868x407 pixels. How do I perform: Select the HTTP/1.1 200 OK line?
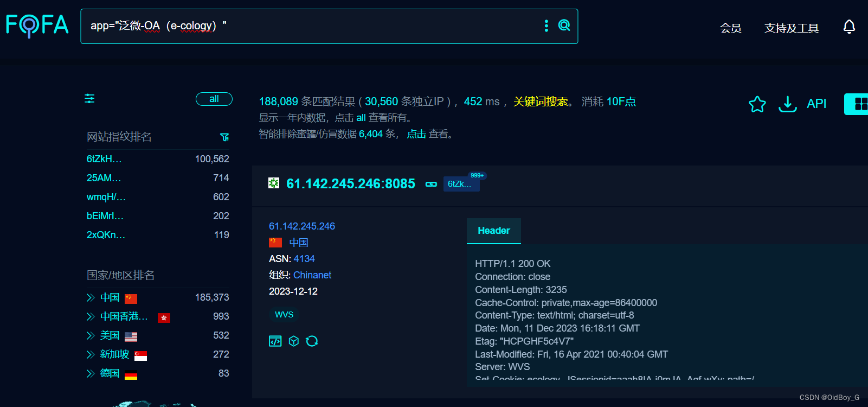[513, 264]
